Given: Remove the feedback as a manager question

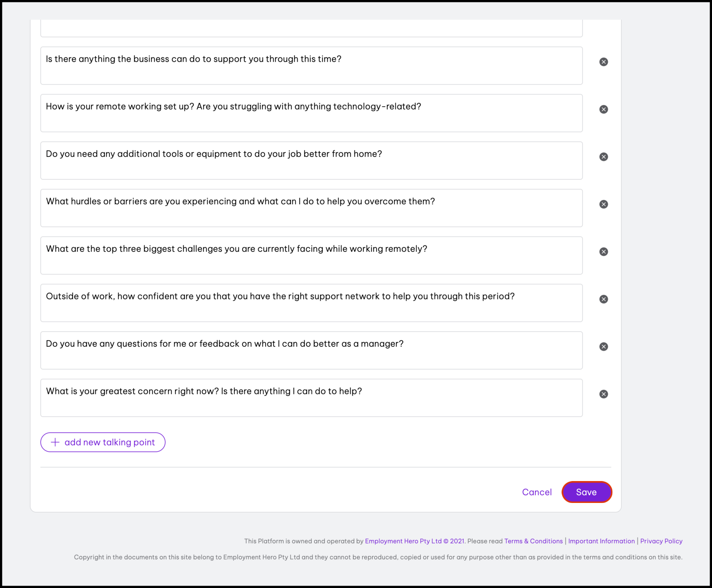Looking at the screenshot, I should click(603, 346).
